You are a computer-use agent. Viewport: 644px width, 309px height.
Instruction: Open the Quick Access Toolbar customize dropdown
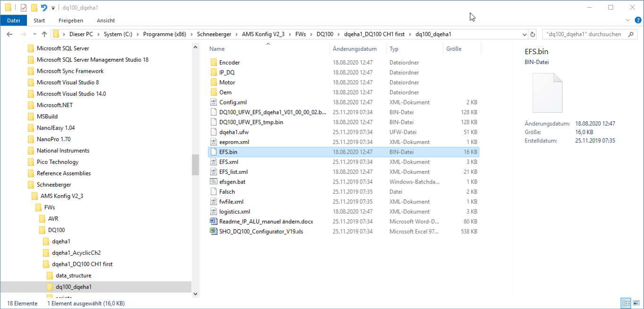53,8
